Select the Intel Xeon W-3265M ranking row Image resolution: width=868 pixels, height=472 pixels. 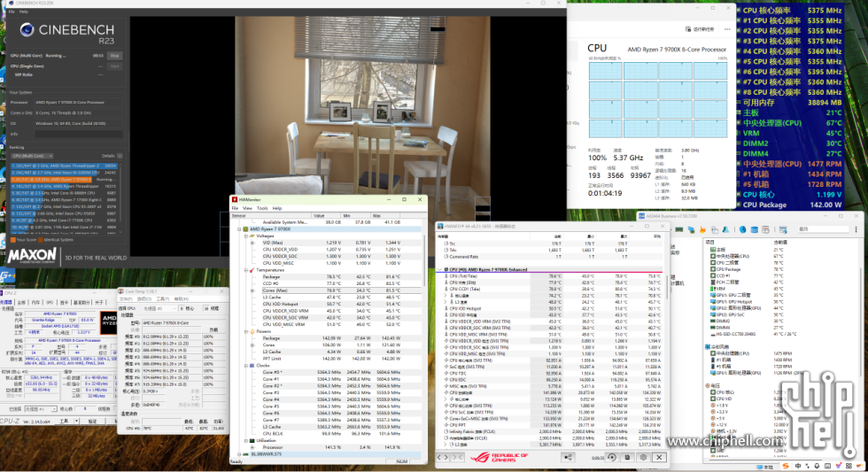(x=64, y=173)
